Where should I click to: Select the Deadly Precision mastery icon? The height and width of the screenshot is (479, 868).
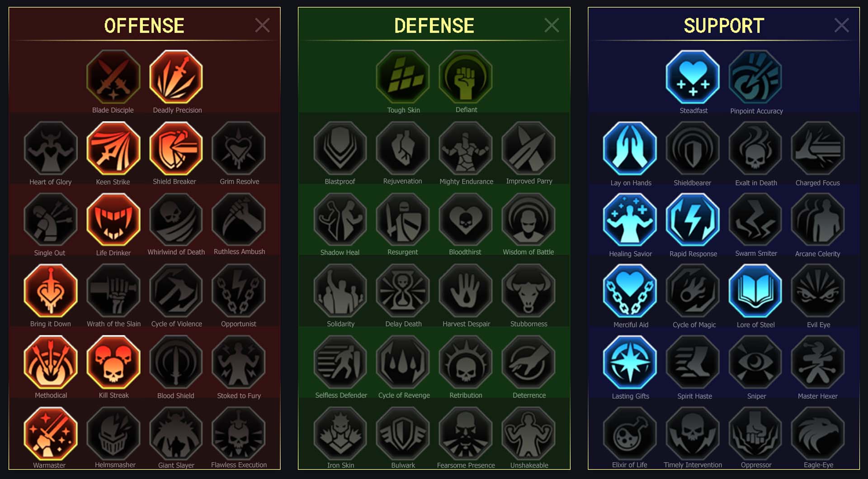(x=176, y=77)
